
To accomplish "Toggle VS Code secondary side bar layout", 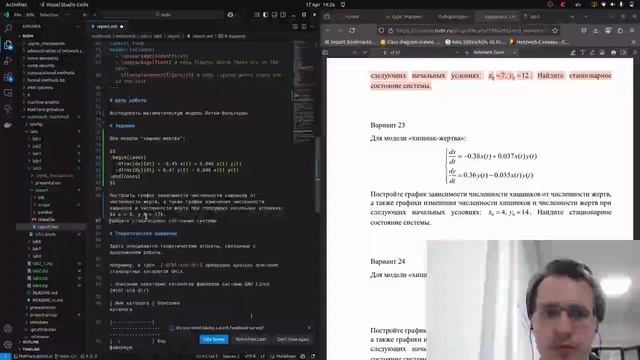I will [283, 15].
